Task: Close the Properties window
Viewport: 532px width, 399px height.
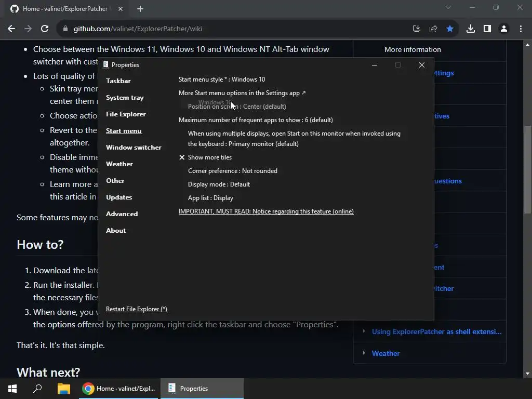Action: click(x=422, y=65)
